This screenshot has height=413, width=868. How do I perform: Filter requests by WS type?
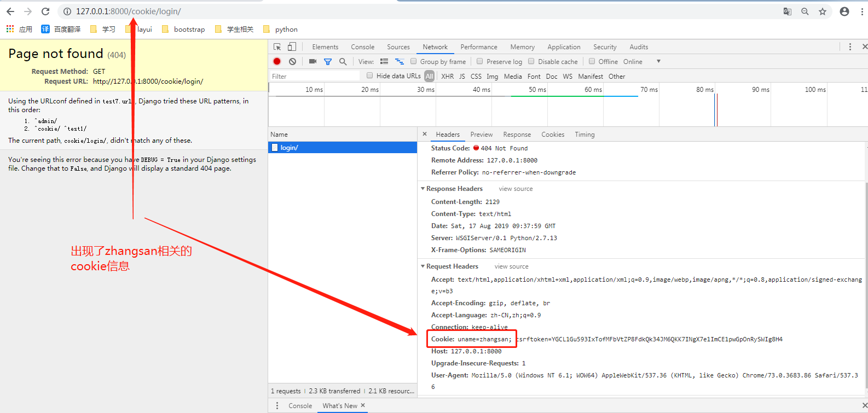tap(568, 77)
